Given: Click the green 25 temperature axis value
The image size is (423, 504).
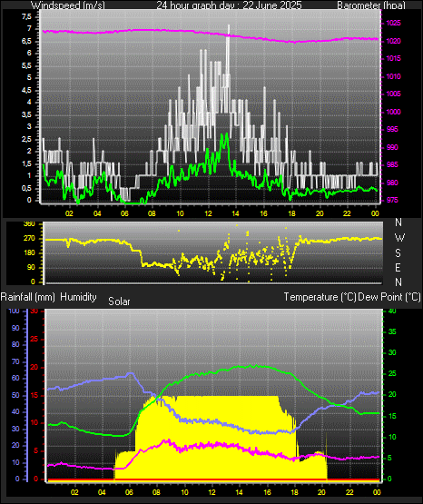Looking at the screenshot, I should 392,374.
